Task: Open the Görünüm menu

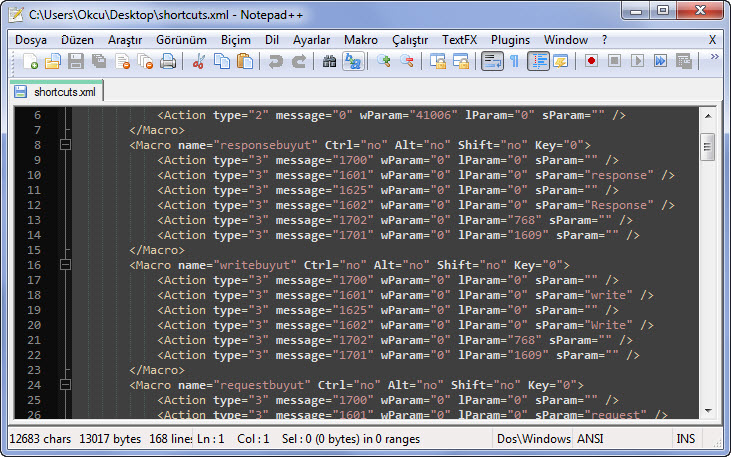Action: (x=181, y=40)
